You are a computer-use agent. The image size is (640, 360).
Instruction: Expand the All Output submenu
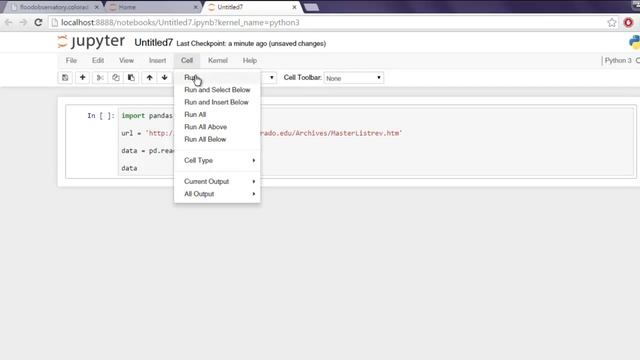(217, 194)
